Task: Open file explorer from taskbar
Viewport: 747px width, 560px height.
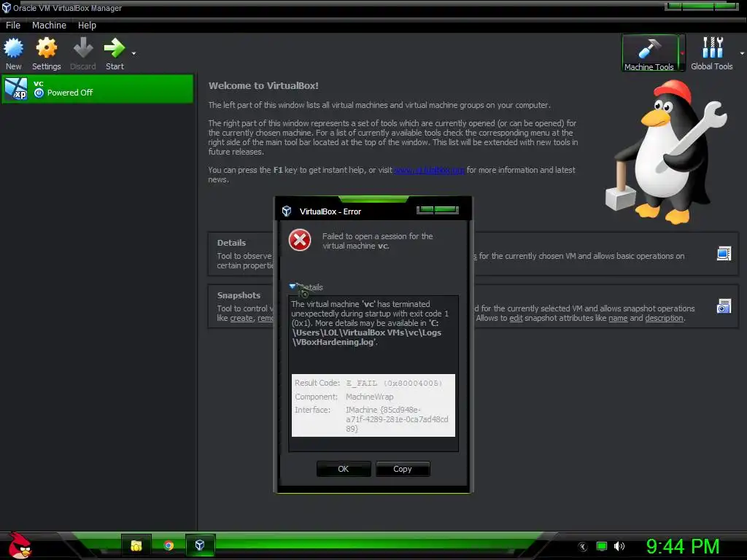Action: pos(136,545)
